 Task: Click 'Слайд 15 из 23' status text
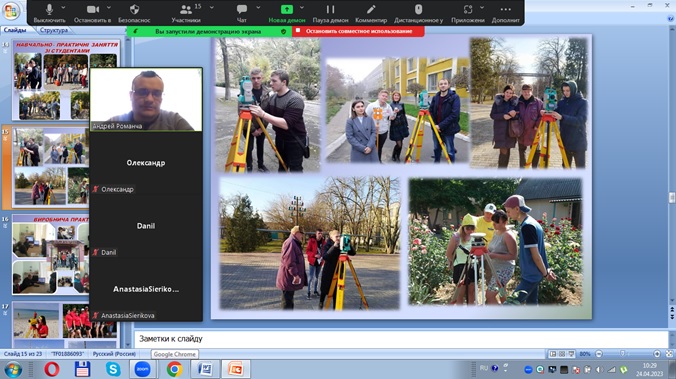[x=23, y=354]
